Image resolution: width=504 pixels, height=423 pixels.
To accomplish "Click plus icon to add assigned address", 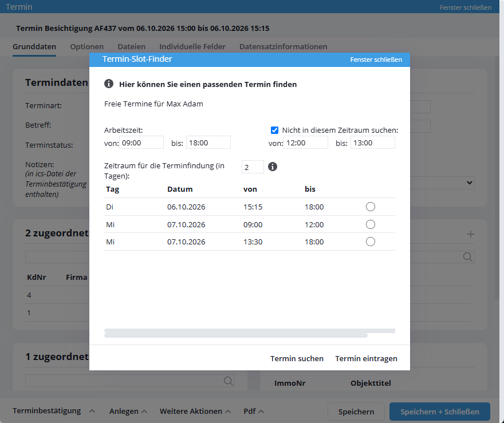I will [x=471, y=234].
